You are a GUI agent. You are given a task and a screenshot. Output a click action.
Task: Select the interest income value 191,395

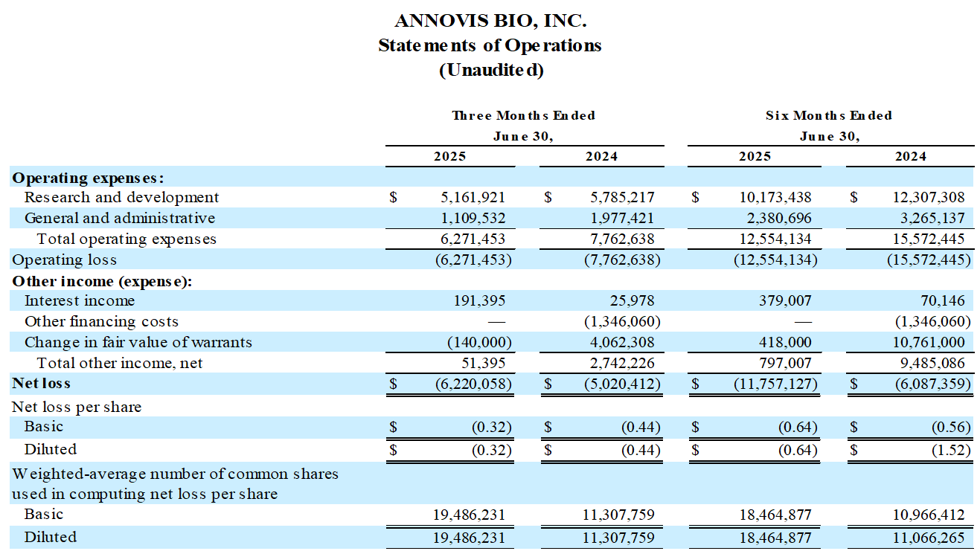479,301
